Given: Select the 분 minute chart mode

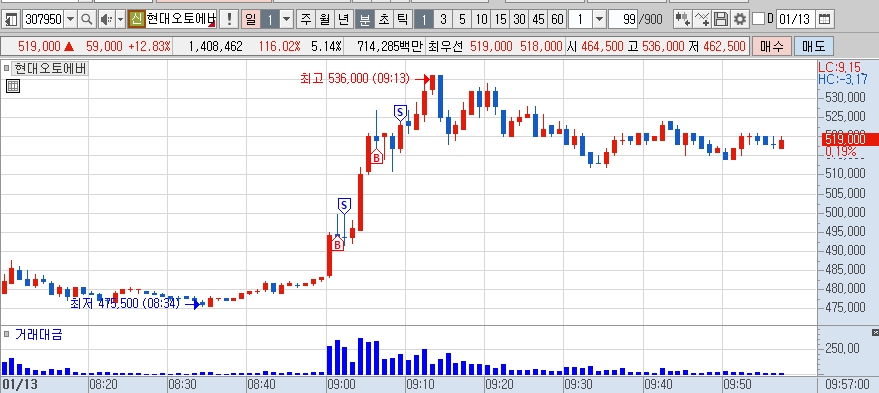Looking at the screenshot, I should click(365, 20).
